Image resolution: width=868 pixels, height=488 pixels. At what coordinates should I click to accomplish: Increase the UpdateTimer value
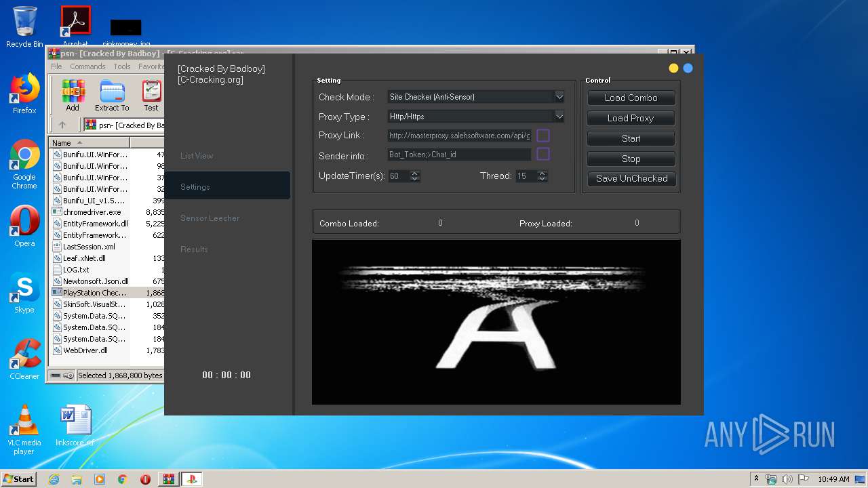(x=415, y=173)
